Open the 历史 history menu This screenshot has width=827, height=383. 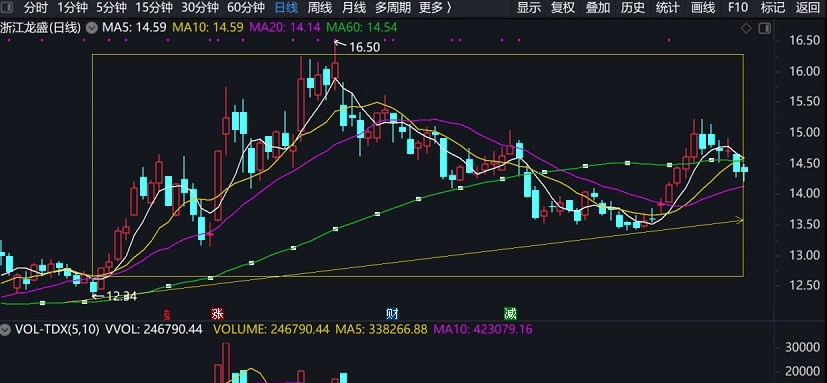click(x=633, y=8)
